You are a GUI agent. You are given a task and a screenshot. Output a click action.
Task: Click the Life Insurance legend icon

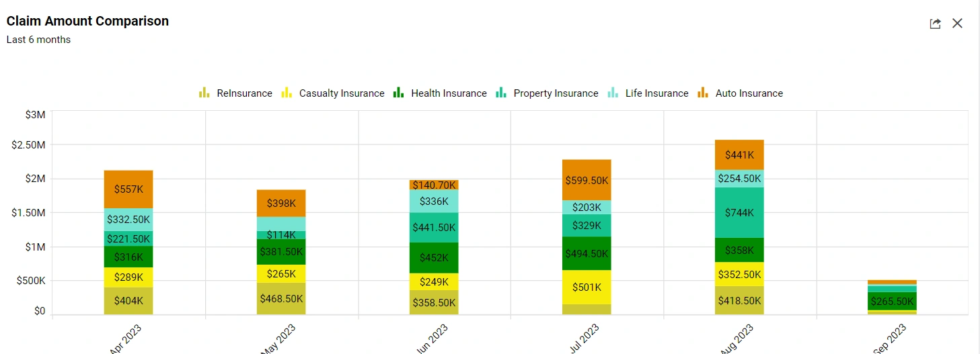(613, 93)
